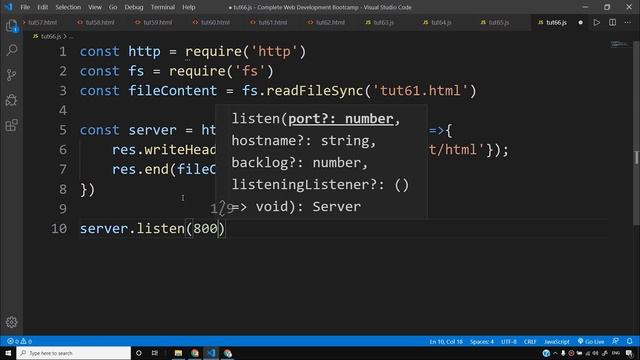
Task: Open the Terminal menu
Action: [162, 7]
